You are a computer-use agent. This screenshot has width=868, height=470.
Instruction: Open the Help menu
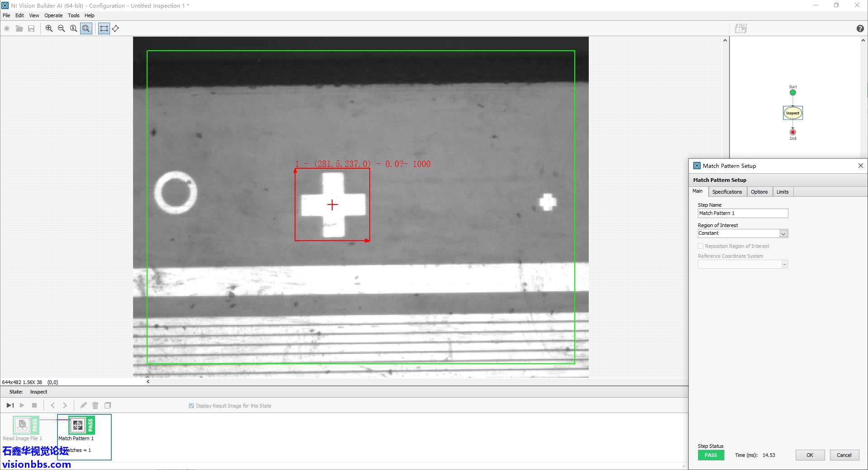(x=90, y=15)
